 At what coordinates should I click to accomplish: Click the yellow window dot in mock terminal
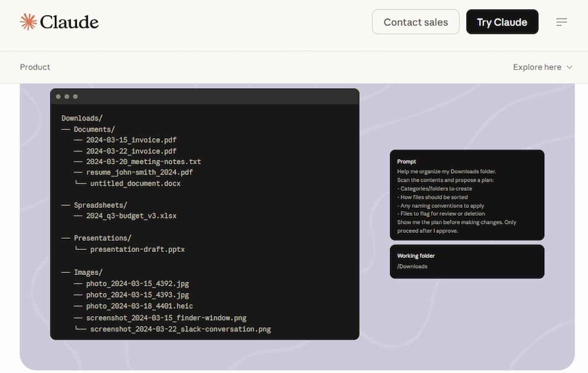[67, 97]
